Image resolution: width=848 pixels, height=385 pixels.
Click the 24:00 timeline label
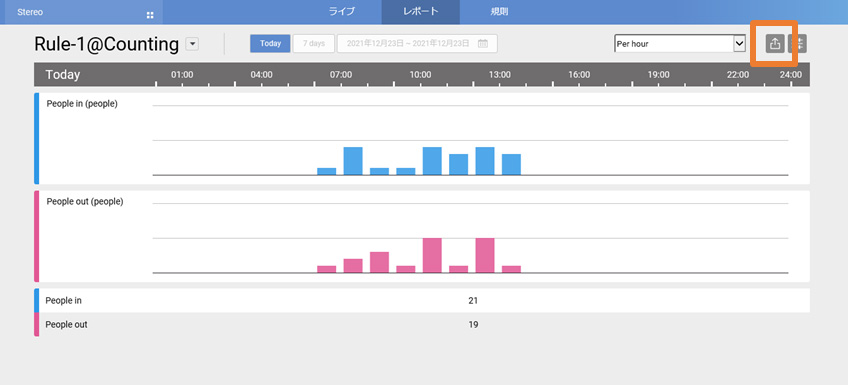coord(791,75)
